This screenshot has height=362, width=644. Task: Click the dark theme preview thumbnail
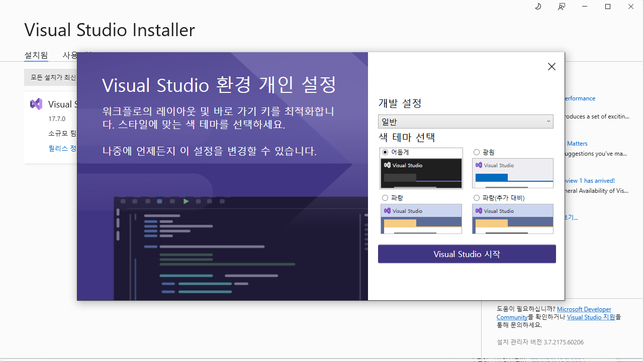(421, 173)
